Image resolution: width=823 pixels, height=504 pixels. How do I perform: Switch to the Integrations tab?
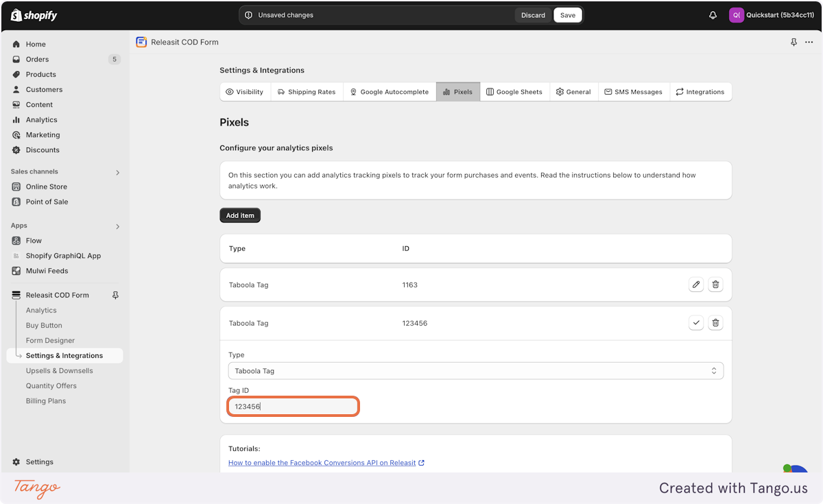point(700,92)
